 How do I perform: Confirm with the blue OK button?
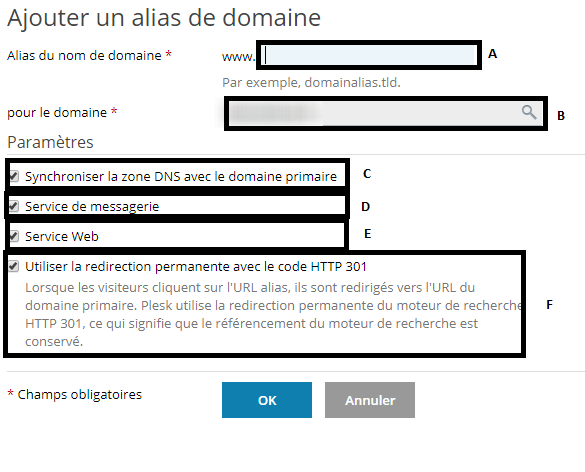coord(267,400)
